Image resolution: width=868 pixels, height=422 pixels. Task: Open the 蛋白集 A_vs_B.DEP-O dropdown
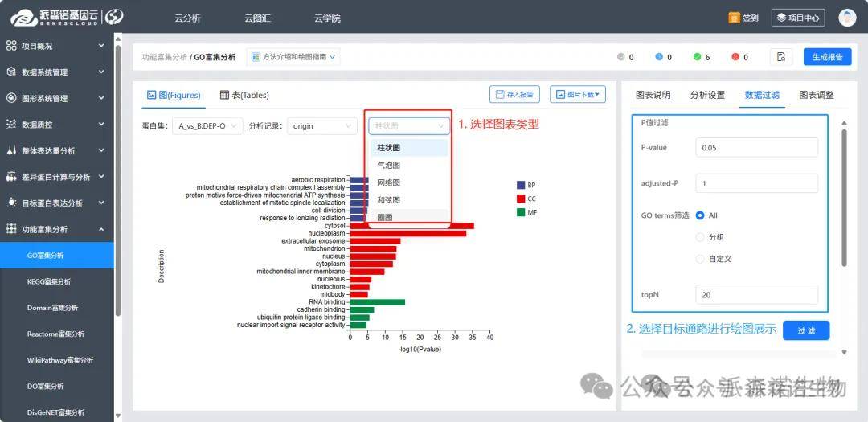point(209,126)
